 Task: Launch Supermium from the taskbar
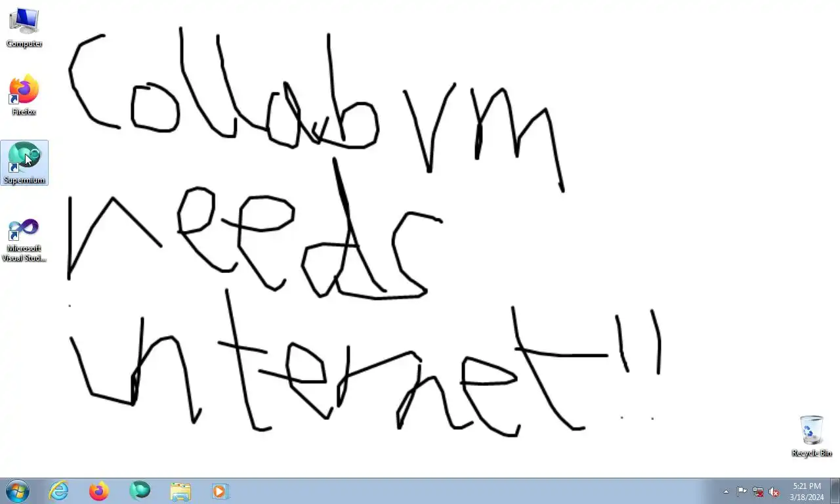[x=140, y=491]
